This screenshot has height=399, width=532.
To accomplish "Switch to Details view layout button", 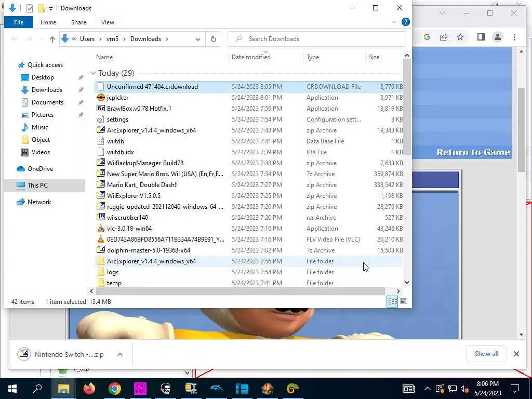I will point(393,301).
